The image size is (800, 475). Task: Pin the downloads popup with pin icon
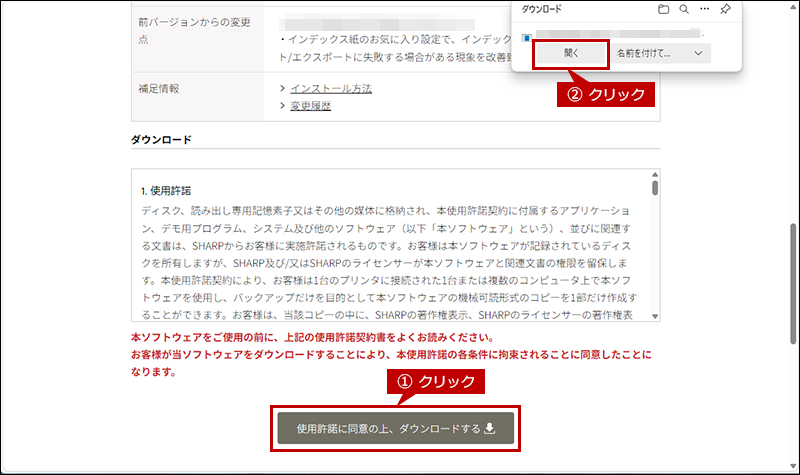(x=726, y=9)
